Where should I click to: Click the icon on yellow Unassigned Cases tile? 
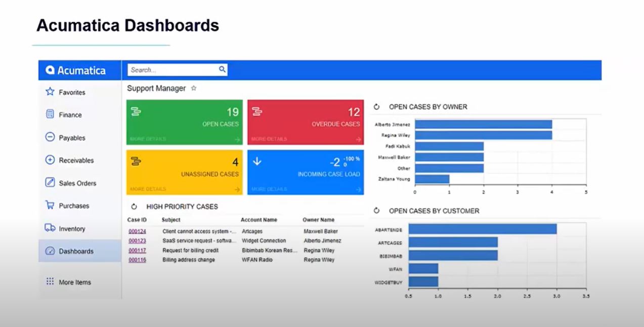[x=135, y=161]
